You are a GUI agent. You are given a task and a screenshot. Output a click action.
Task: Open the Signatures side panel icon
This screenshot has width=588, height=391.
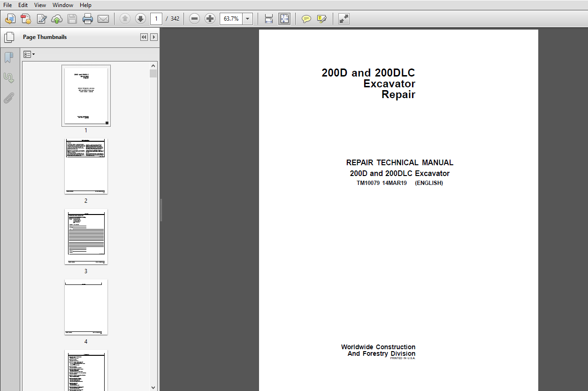coord(9,78)
